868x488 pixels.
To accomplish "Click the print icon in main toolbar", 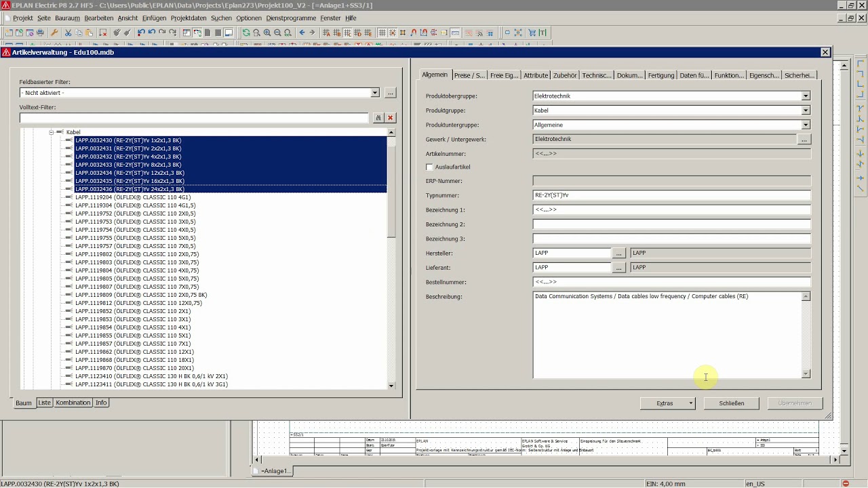I will click(40, 33).
